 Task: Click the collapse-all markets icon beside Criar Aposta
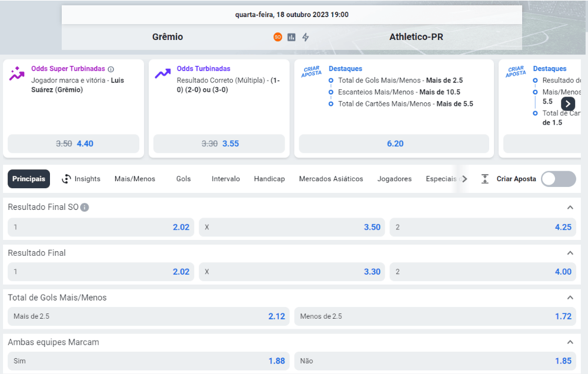[x=485, y=179]
